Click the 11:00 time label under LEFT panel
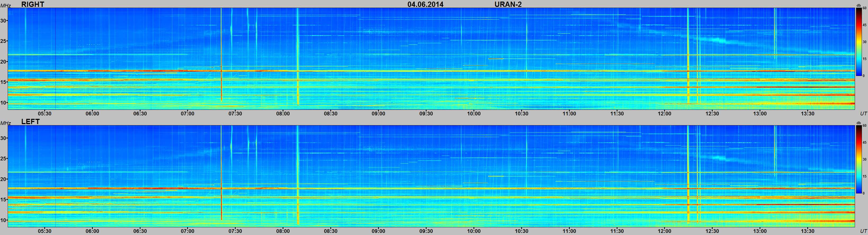The width and height of the screenshot is (868, 235). (x=569, y=231)
